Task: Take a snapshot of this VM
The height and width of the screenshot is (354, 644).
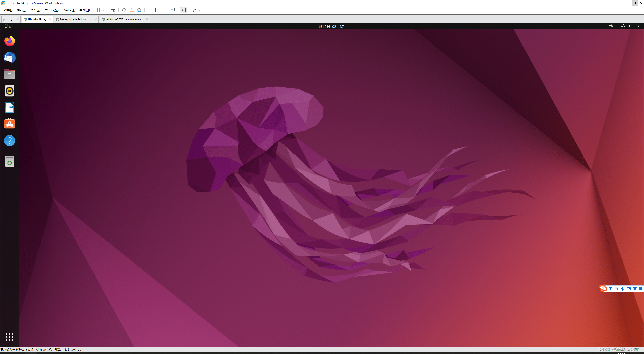Action: point(124,10)
